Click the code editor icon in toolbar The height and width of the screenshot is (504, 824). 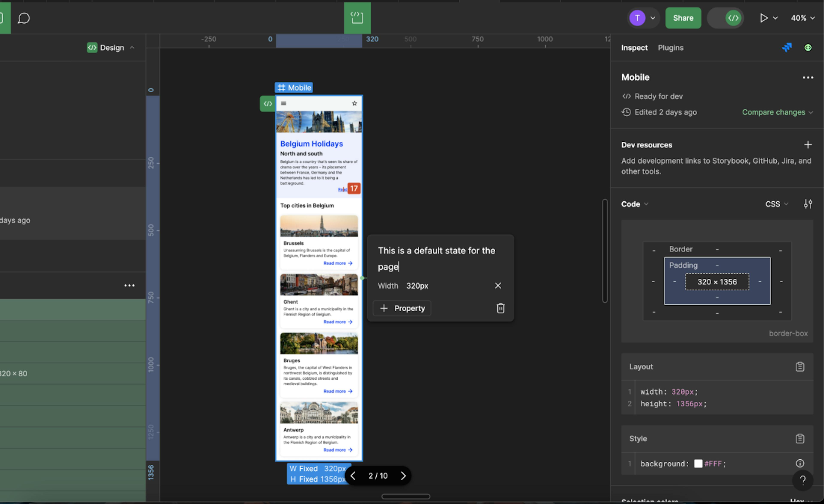(x=734, y=17)
